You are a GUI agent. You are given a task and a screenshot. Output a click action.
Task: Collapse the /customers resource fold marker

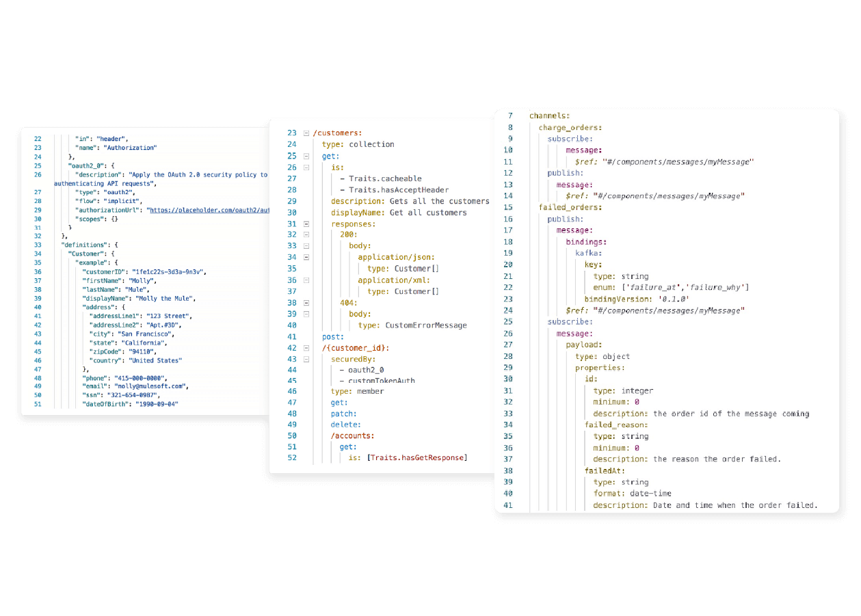306,132
